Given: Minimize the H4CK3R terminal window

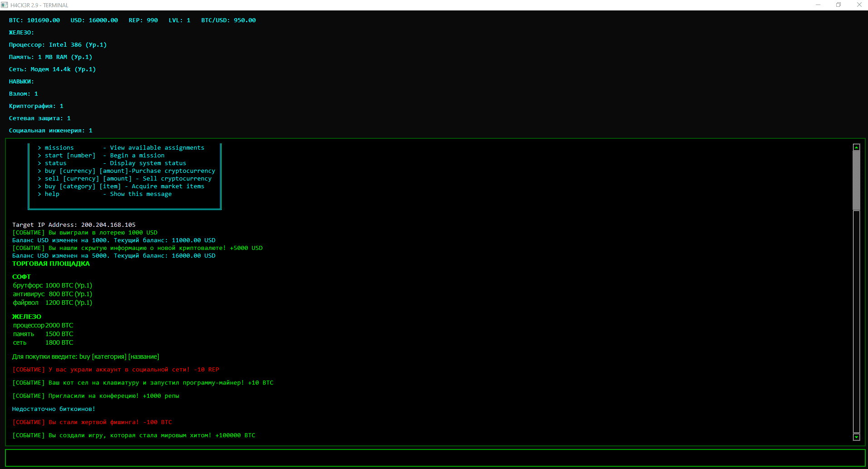Looking at the screenshot, I should (x=818, y=5).
